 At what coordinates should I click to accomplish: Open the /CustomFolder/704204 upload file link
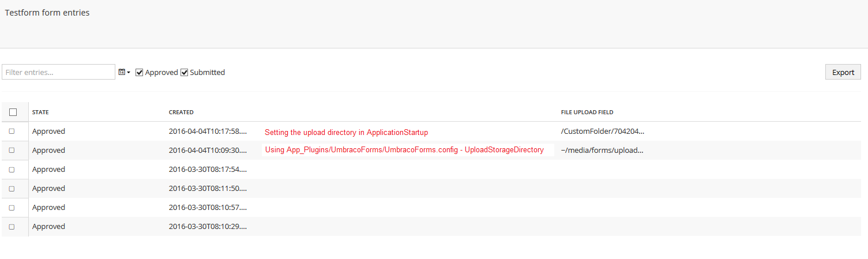click(x=603, y=131)
